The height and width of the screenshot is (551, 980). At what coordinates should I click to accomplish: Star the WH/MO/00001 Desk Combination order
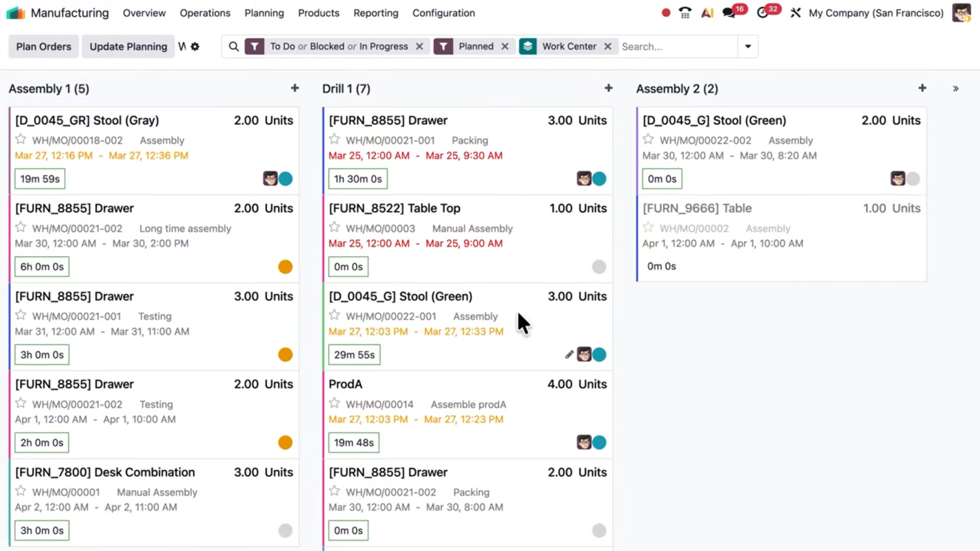[20, 491]
